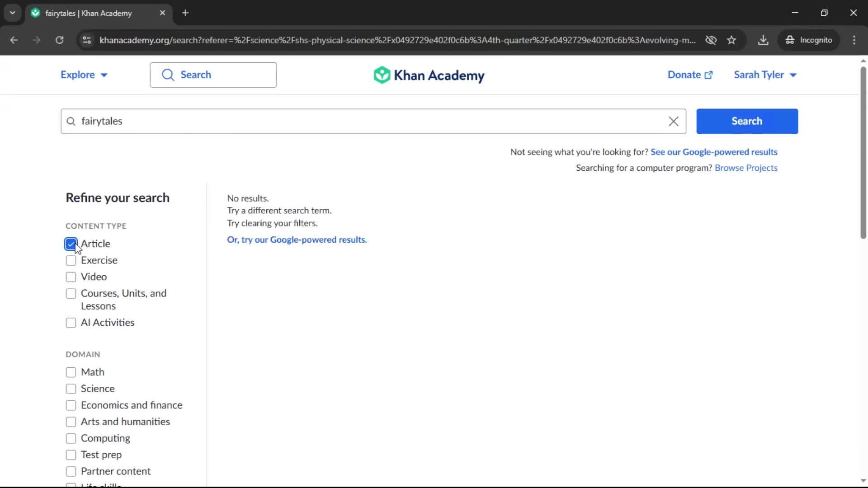Click the browser forward arrow
Screen dimensions: 868x488
pyautogui.click(x=37, y=40)
